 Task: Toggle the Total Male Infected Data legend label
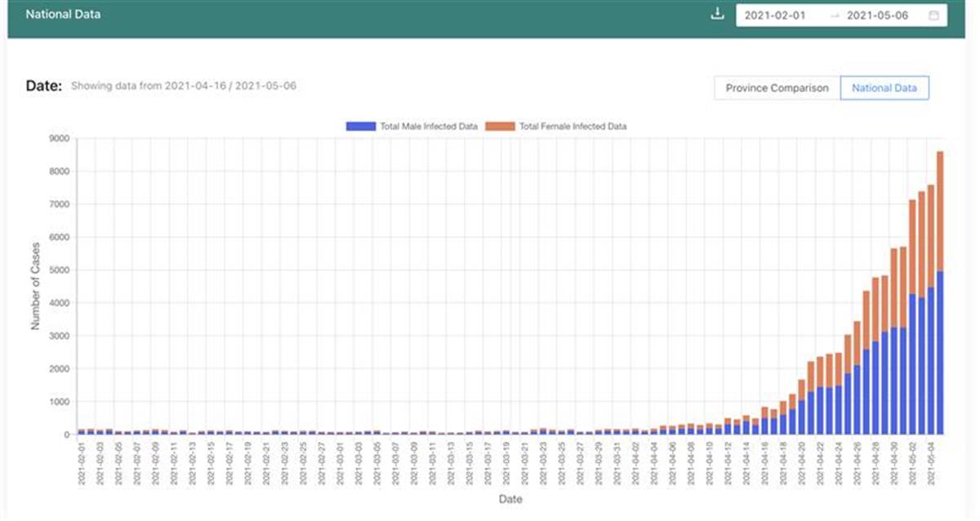click(x=428, y=127)
